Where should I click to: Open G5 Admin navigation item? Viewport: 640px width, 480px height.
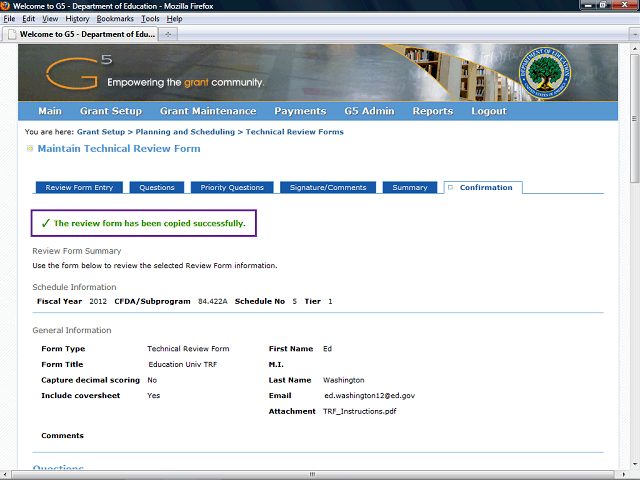369,111
